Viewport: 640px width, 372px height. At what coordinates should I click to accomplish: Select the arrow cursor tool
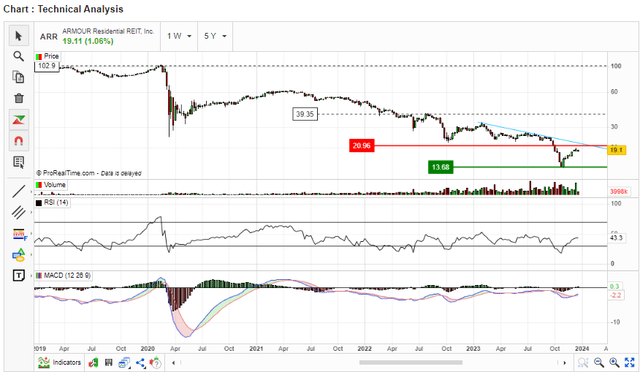point(18,36)
